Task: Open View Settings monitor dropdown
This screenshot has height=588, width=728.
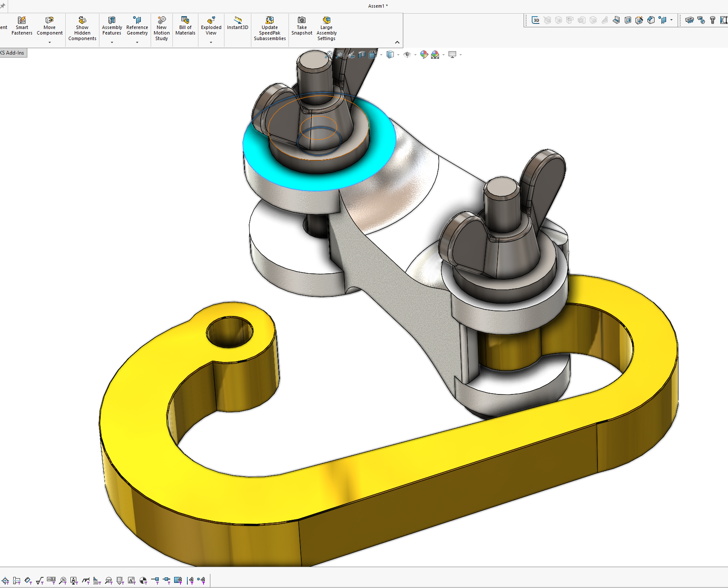Action: (452, 55)
